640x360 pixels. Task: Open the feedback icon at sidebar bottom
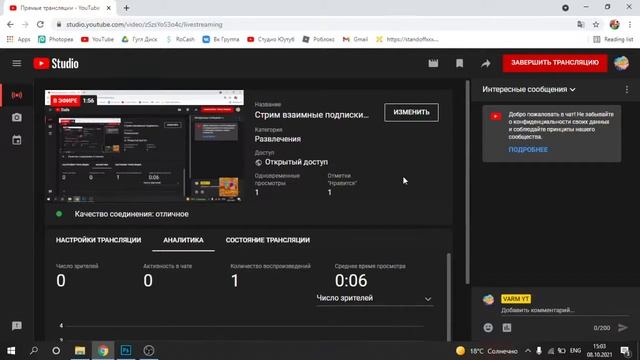pyautogui.click(x=17, y=326)
